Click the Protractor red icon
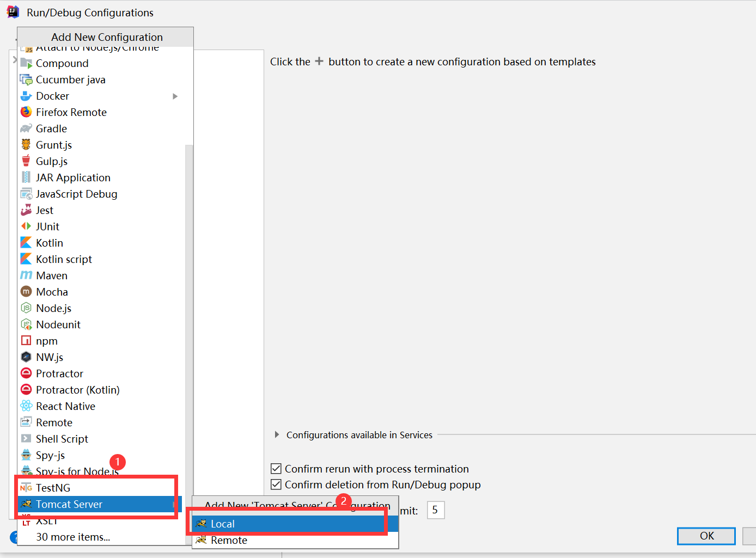Image resolution: width=756 pixels, height=558 pixels. click(26, 373)
